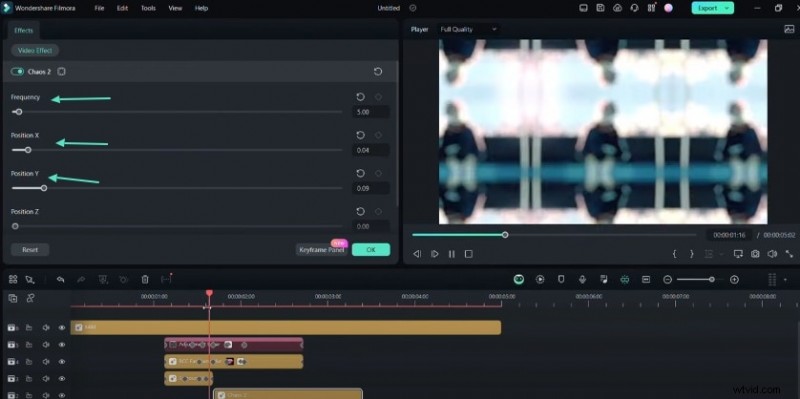Click the Reset button
Viewport: 800px width, 399px height.
[x=30, y=250]
